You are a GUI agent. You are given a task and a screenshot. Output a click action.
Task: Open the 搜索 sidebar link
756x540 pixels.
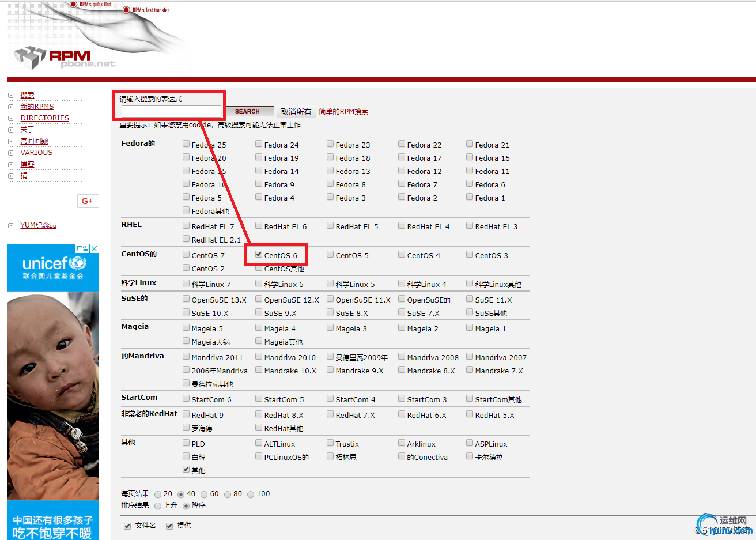27,95
